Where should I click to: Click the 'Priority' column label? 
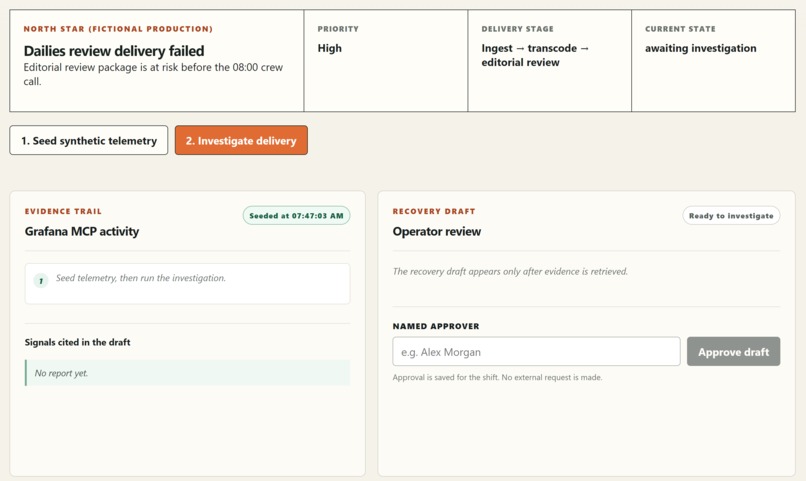click(338, 29)
